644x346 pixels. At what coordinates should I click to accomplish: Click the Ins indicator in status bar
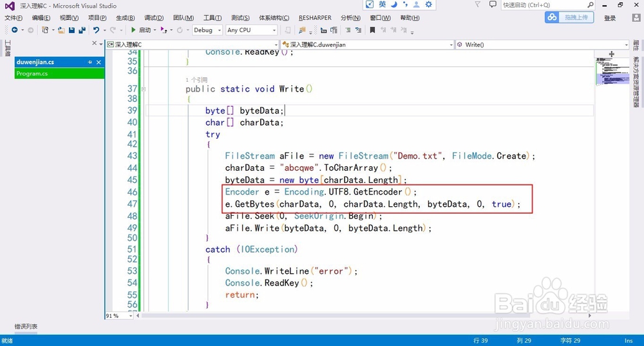coord(629,341)
